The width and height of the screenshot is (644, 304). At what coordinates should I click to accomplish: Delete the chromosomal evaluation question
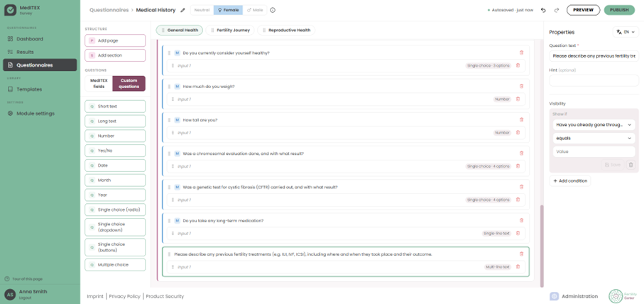pyautogui.click(x=521, y=153)
